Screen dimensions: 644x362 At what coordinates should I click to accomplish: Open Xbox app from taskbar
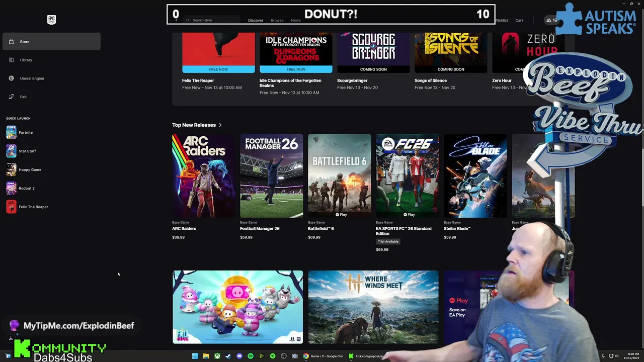click(217, 356)
